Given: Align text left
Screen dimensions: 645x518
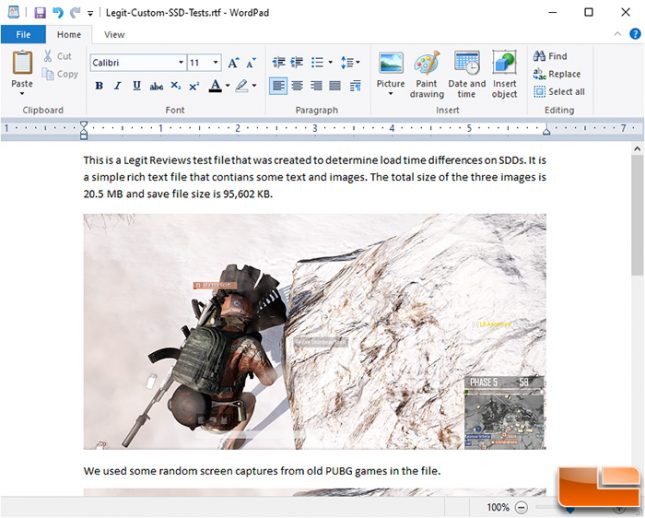Looking at the screenshot, I should tap(278, 86).
